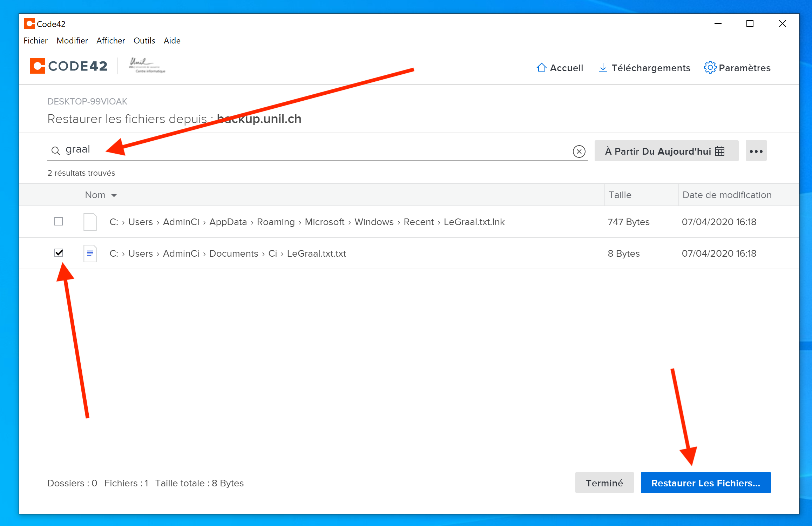Screen dimensions: 812x526
Task: Open Paramètres gear icon
Action: pyautogui.click(x=710, y=67)
